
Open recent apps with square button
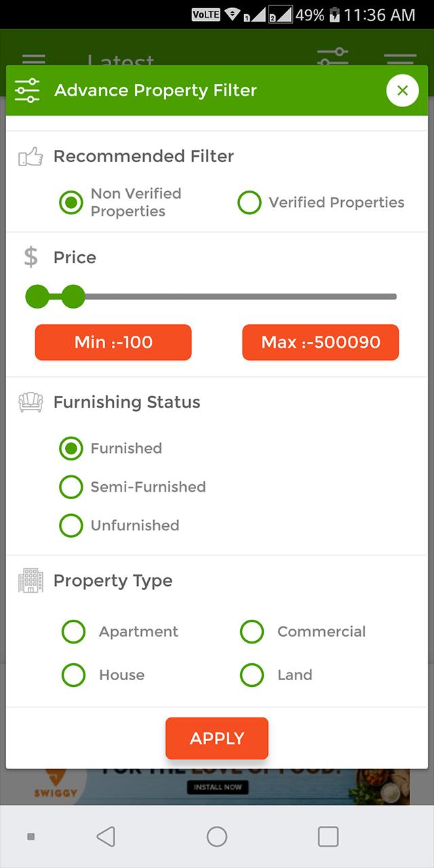tap(328, 837)
